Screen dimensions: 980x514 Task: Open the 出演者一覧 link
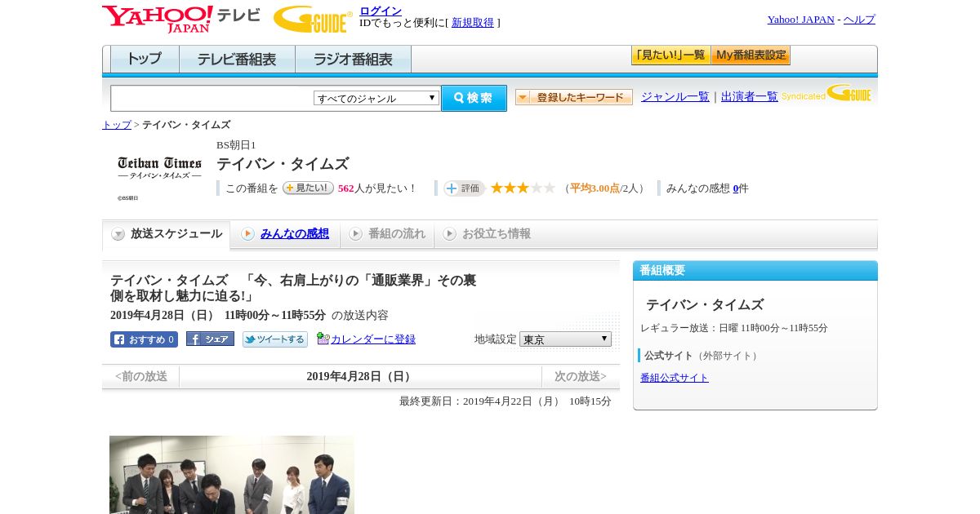750,97
